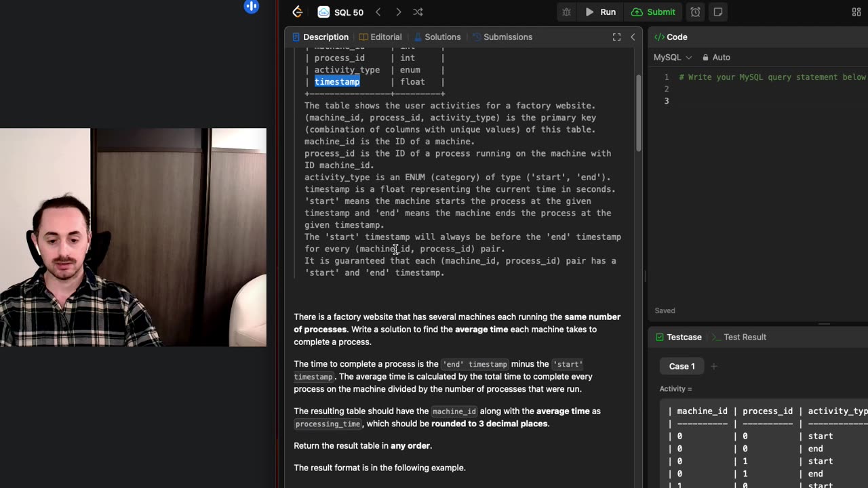This screenshot has width=868, height=488.
Task: Select Case 1 testcase
Action: (682, 367)
